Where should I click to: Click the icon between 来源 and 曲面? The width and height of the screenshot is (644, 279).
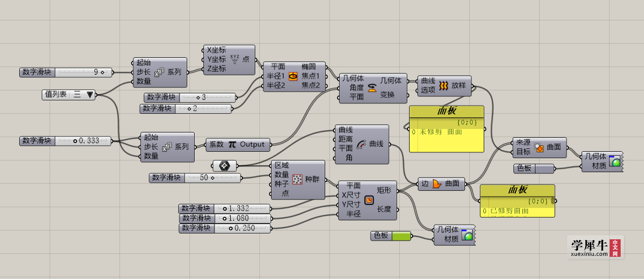click(x=539, y=148)
